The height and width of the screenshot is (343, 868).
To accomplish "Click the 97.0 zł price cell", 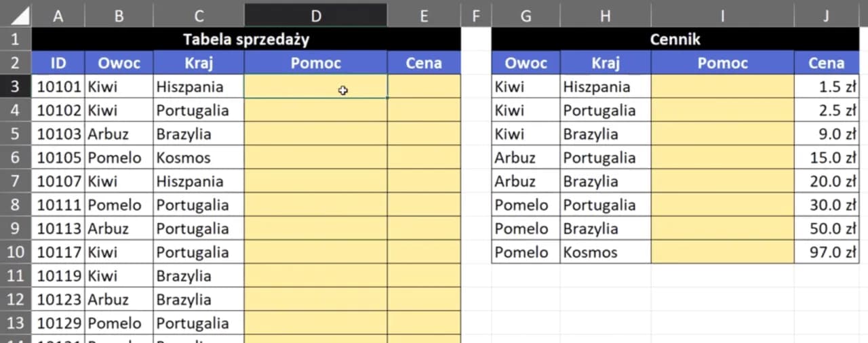I will click(826, 252).
